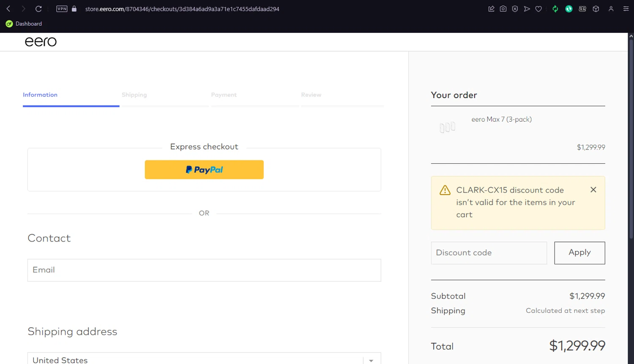Bookmark page with the heart icon
This screenshot has height=364, width=634.
(x=538, y=9)
